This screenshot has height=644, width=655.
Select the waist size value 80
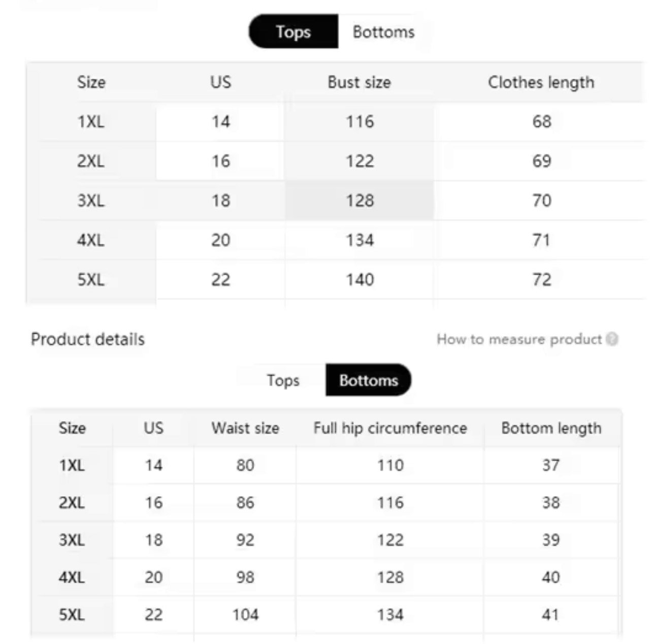[x=245, y=465]
